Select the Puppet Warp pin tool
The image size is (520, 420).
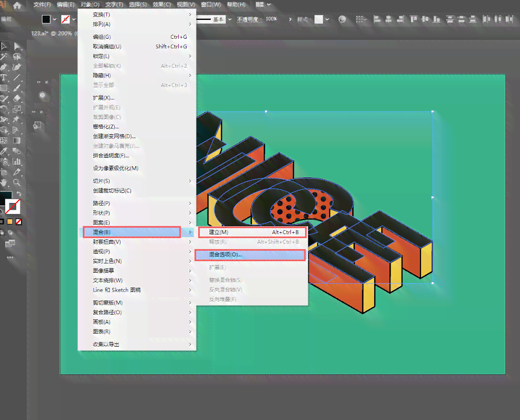[x=17, y=120]
